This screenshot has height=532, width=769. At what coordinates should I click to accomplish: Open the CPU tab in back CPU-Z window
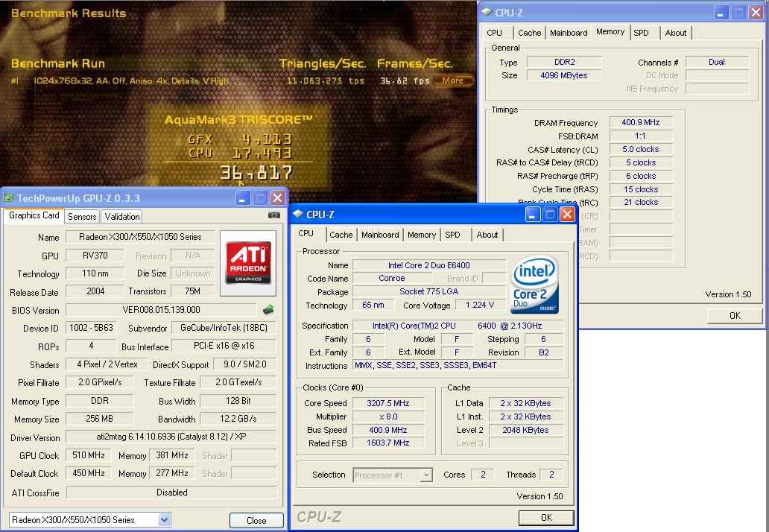494,33
